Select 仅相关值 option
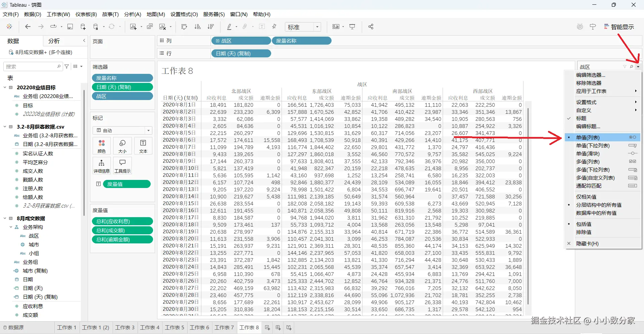The height and width of the screenshot is (334, 644). tap(603, 197)
